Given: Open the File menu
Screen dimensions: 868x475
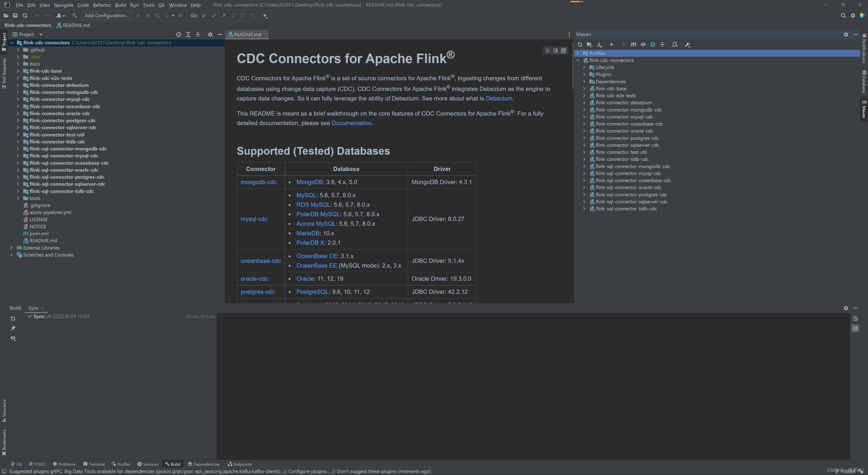Looking at the screenshot, I should [19, 5].
